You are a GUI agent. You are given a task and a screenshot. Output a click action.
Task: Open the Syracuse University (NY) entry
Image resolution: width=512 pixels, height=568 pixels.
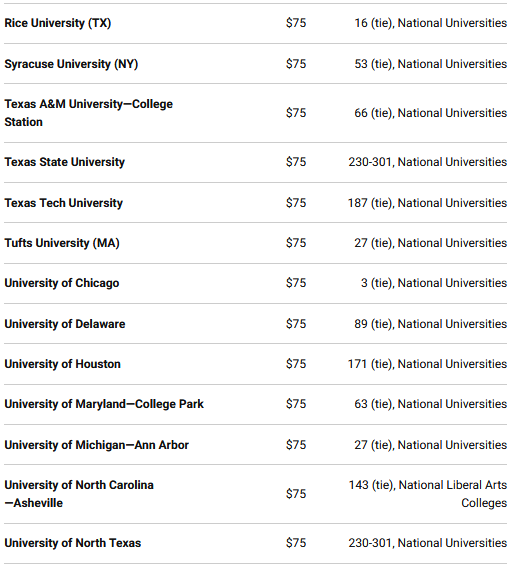click(71, 64)
